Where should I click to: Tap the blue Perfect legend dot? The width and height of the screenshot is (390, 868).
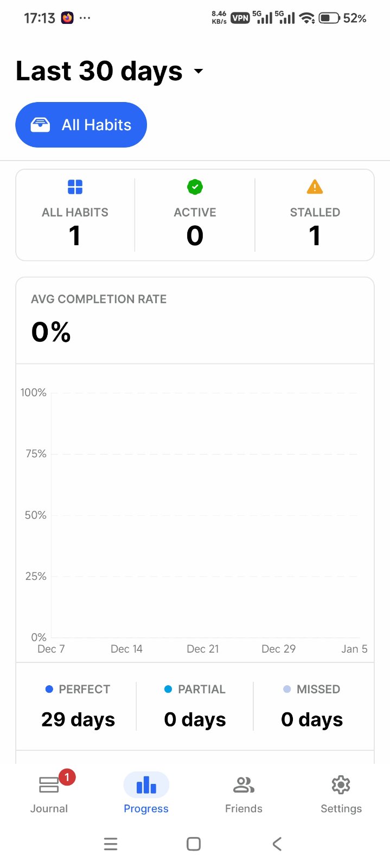pos(49,689)
